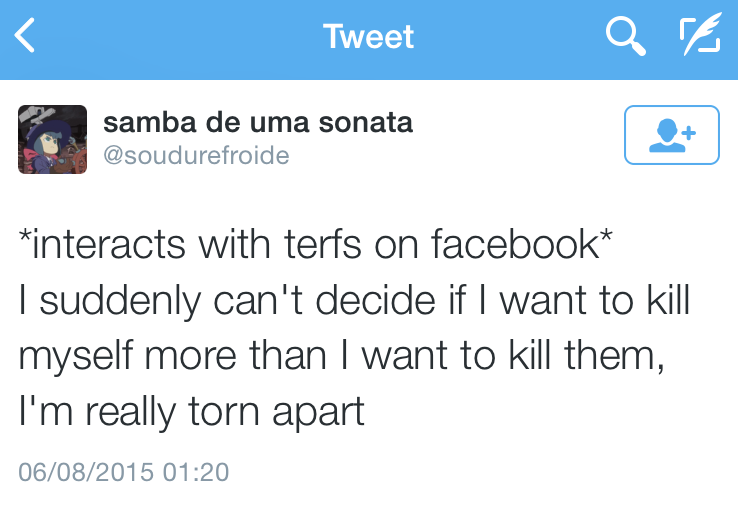The height and width of the screenshot is (514, 738).
Task: Tap the line starting "myself more than"
Action: tap(341, 355)
